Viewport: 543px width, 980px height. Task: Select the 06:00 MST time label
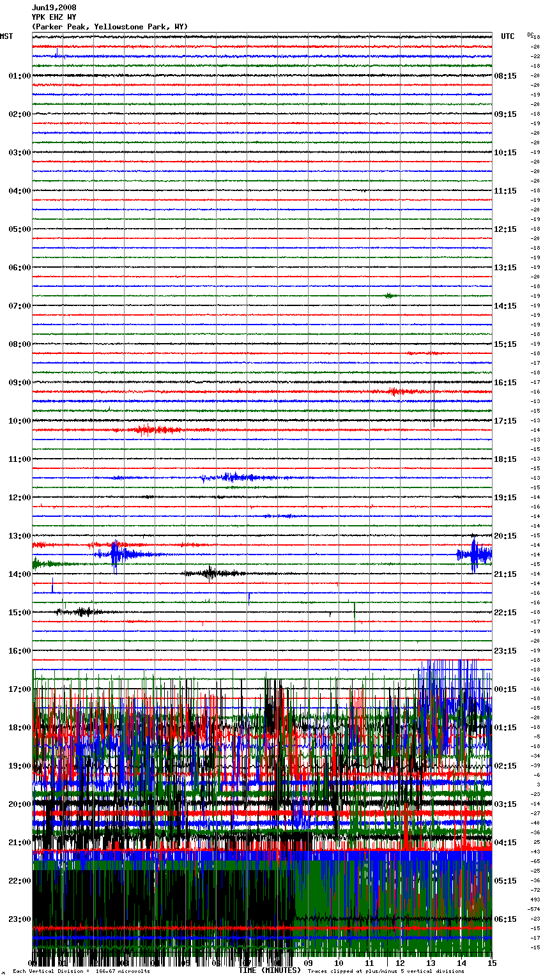(x=20, y=268)
